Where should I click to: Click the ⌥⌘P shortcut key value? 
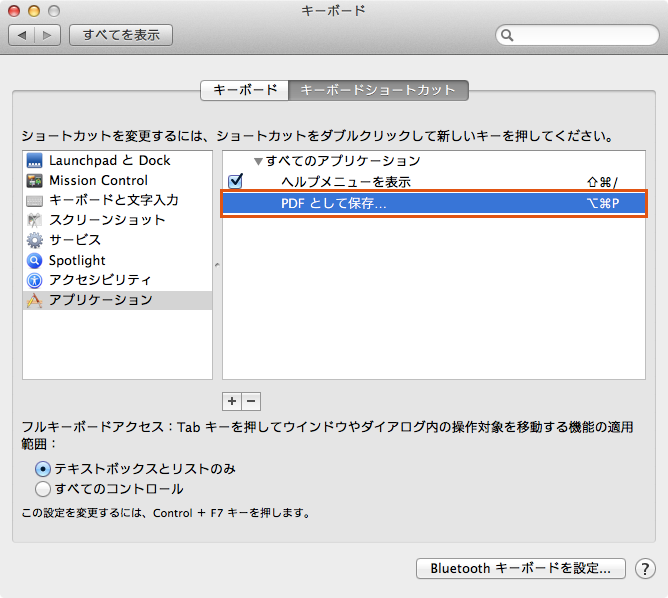tap(602, 203)
